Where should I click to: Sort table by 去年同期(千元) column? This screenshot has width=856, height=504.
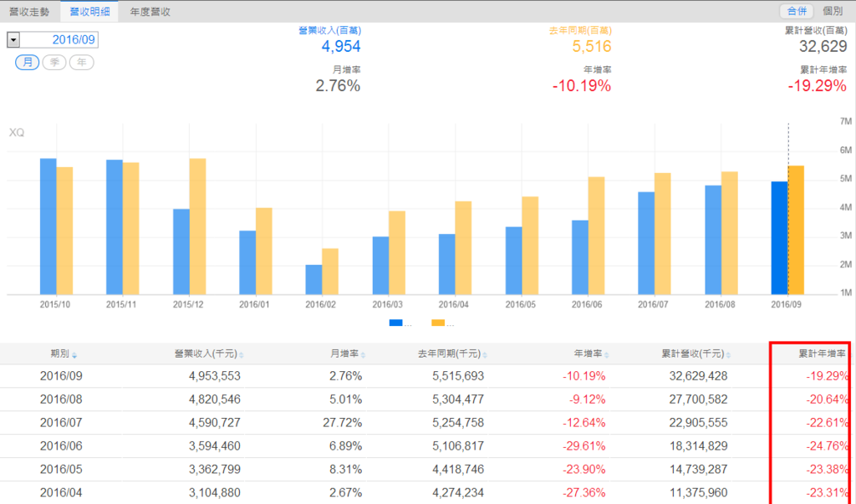452,354
